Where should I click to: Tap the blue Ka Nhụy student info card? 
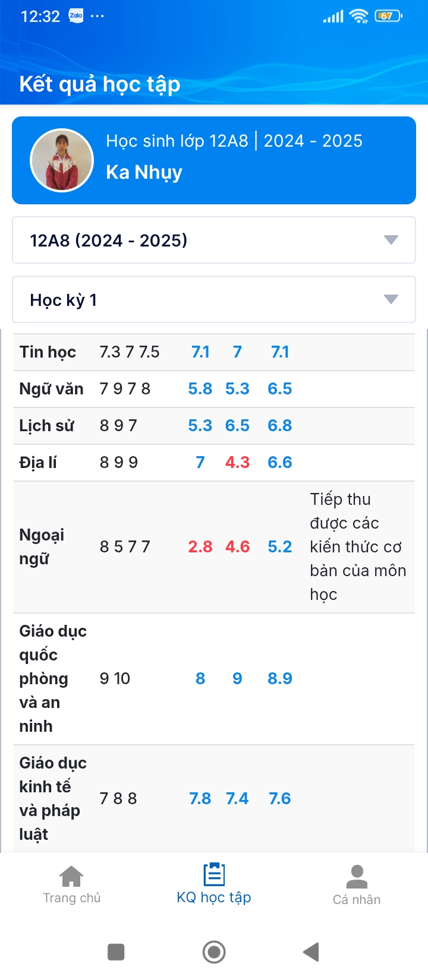214,160
